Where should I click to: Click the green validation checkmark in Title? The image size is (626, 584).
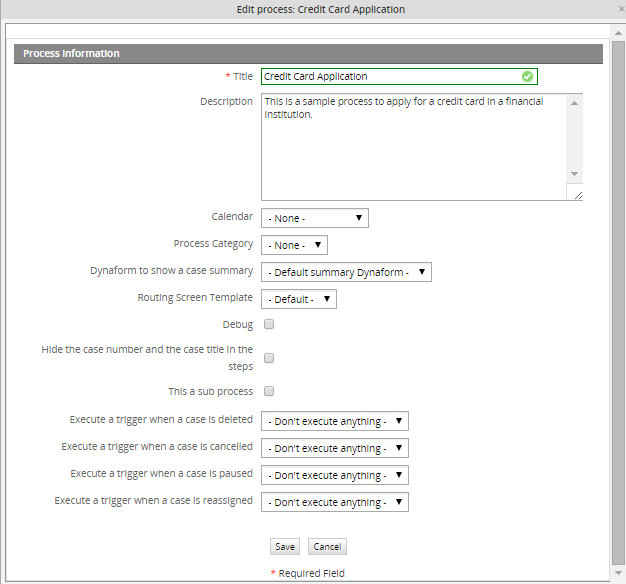(x=527, y=76)
